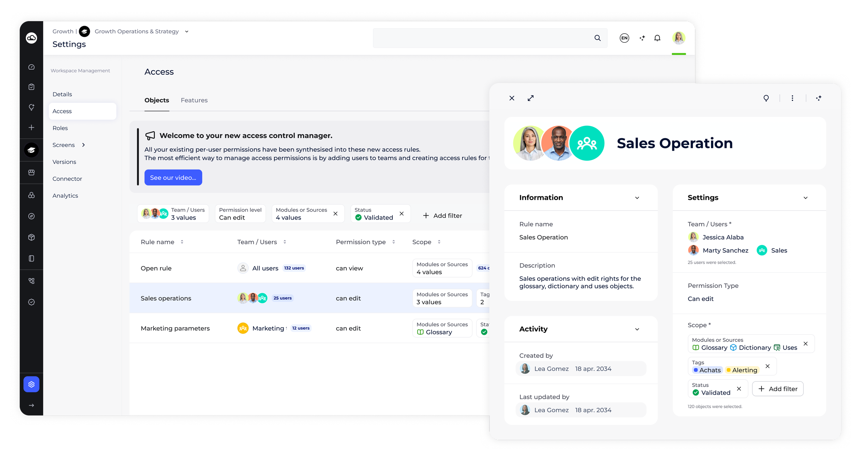Click the dashboard gauge icon in sidebar
868x461 pixels.
[31, 67]
